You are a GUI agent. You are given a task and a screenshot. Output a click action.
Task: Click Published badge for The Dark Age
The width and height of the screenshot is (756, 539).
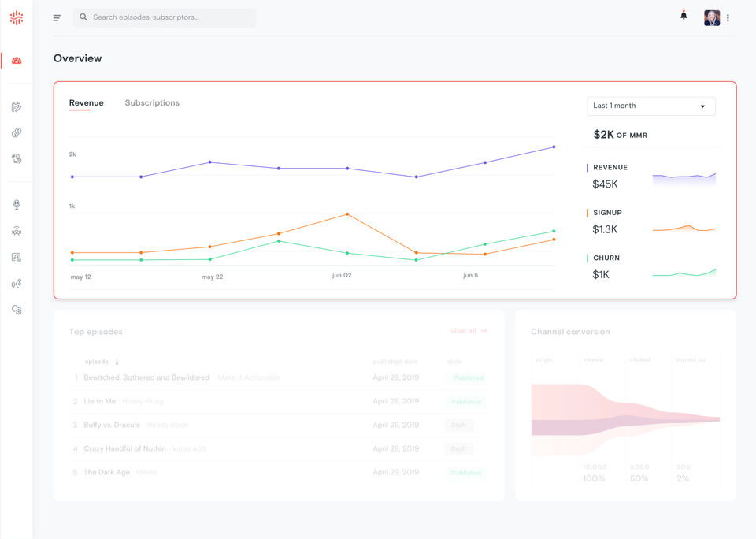click(x=465, y=472)
